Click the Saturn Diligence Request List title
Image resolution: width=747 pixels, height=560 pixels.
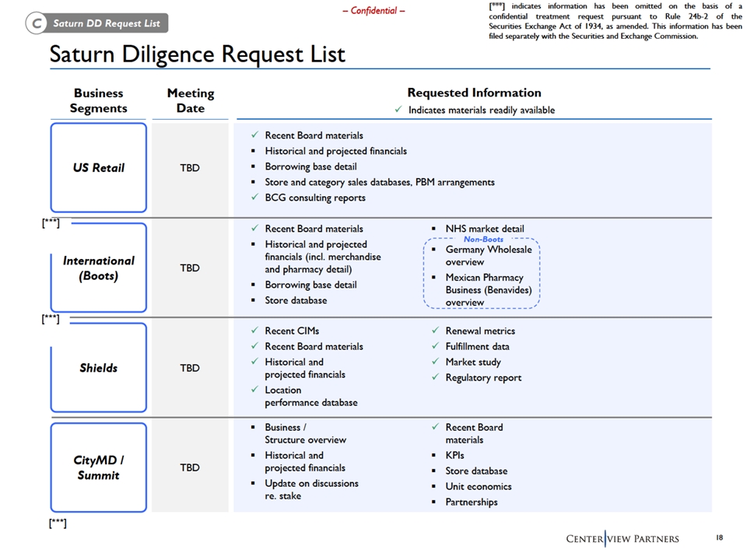point(197,54)
